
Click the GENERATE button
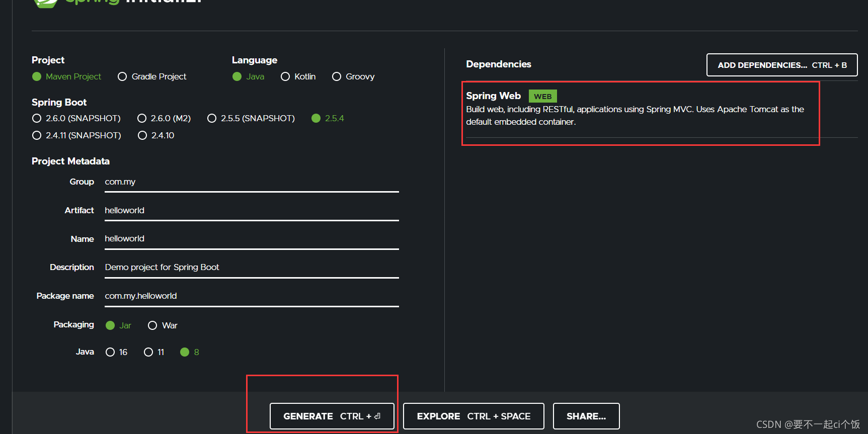(332, 416)
